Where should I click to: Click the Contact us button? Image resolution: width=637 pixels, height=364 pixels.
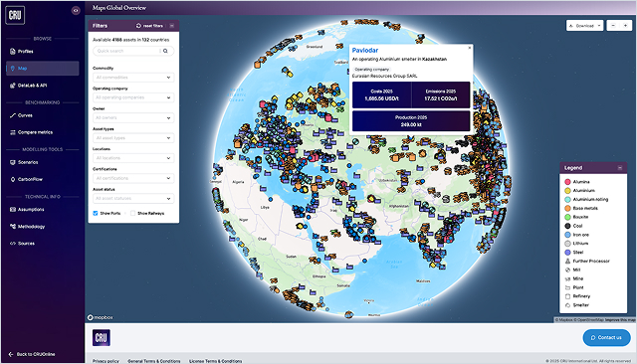[606, 337]
